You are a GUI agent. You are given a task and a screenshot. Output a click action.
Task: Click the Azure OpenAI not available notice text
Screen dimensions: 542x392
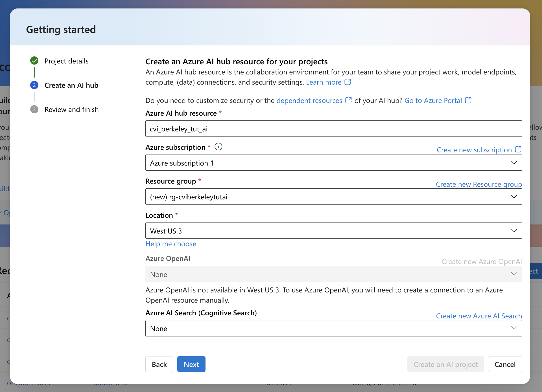pyautogui.click(x=324, y=295)
